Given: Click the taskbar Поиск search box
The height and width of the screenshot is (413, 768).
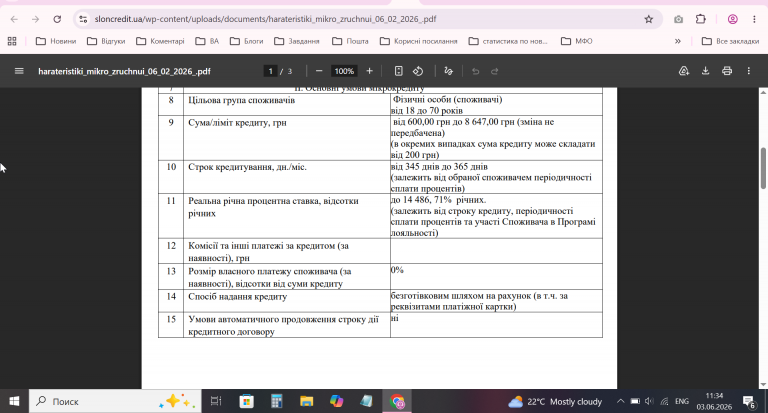Looking at the screenshot, I should 115,401.
